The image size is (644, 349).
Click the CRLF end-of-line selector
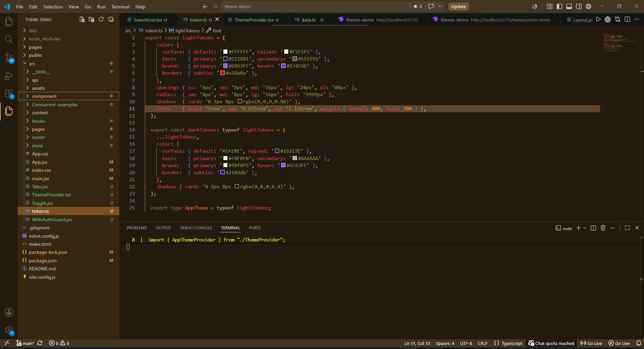coord(482,343)
